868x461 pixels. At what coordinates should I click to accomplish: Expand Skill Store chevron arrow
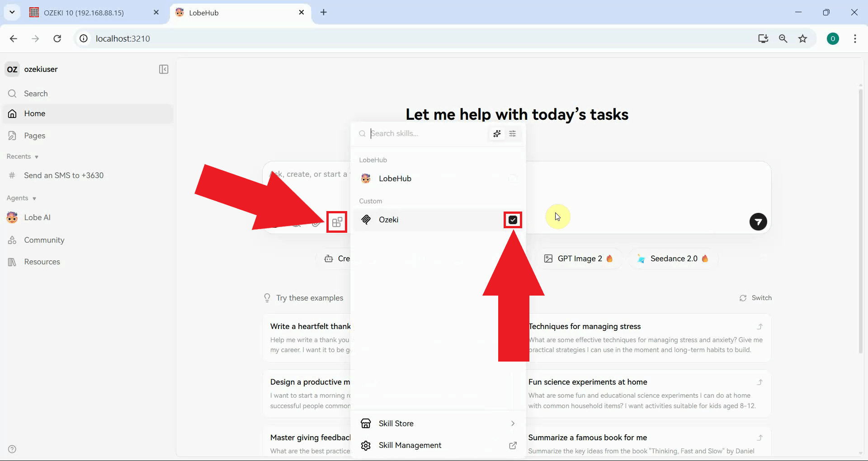pyautogui.click(x=513, y=423)
